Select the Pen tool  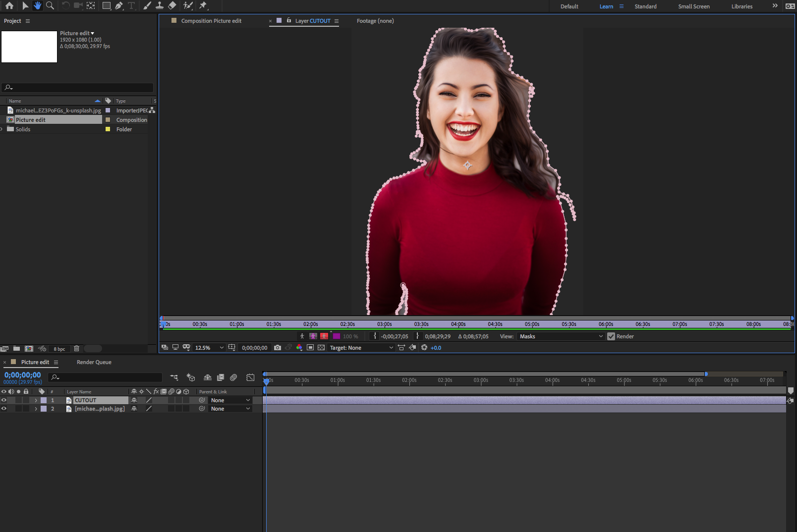pos(119,6)
